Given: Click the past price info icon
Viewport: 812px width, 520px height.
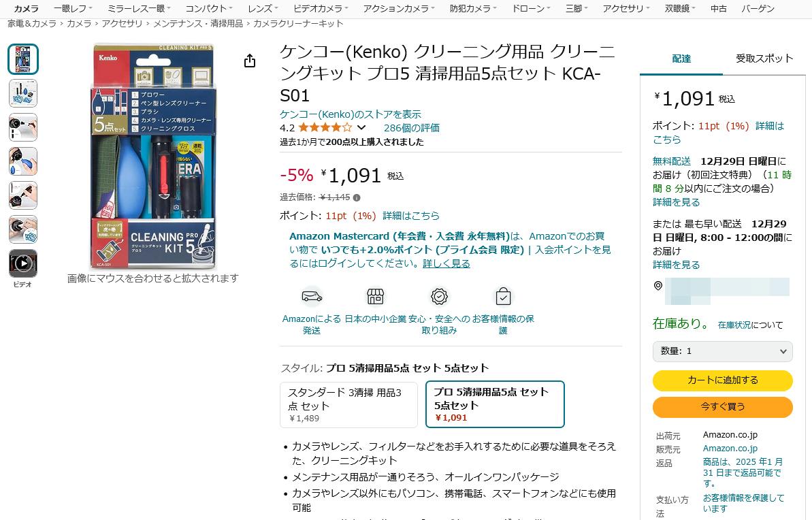Looking at the screenshot, I should coord(356,197).
